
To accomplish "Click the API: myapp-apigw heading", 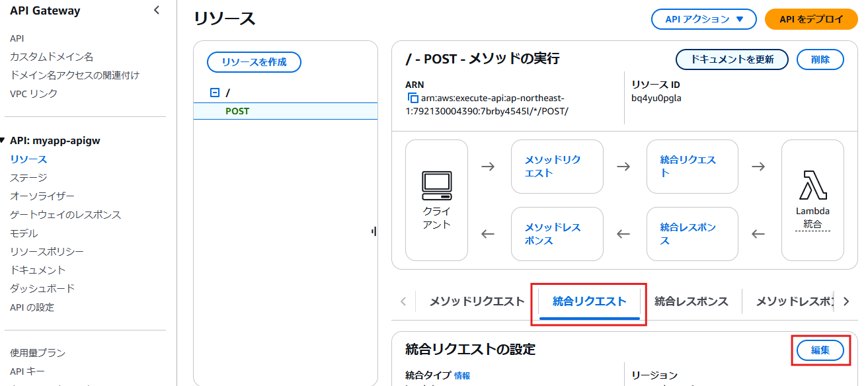I will point(55,141).
